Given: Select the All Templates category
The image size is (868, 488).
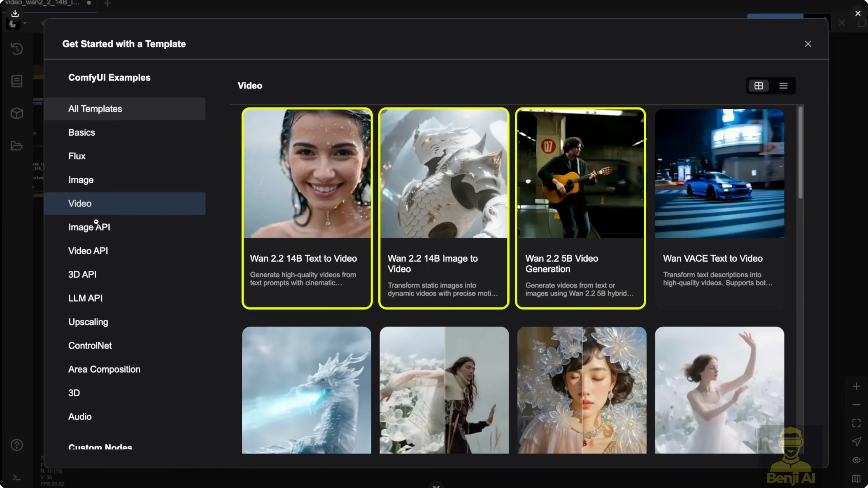Looking at the screenshot, I should tap(95, 108).
